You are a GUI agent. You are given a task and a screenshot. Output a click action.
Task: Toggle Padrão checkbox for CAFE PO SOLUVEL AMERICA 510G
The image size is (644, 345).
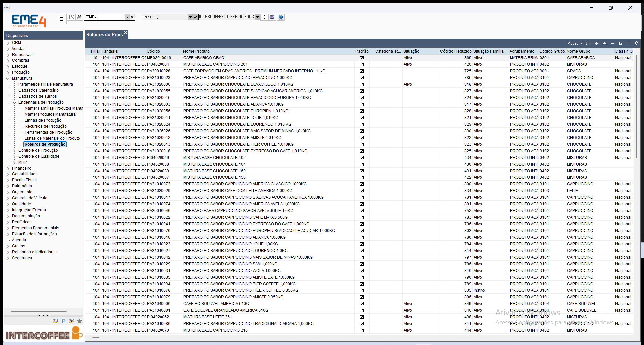click(x=362, y=304)
